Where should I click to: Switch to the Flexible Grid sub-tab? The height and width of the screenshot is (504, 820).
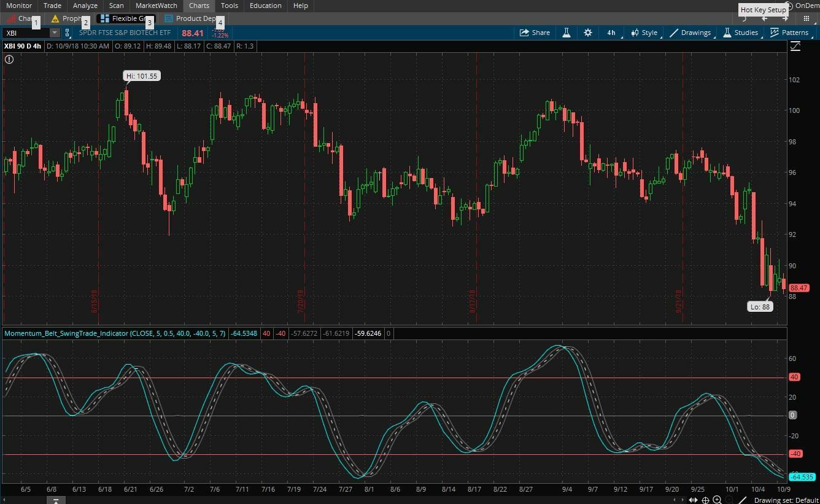click(x=125, y=18)
